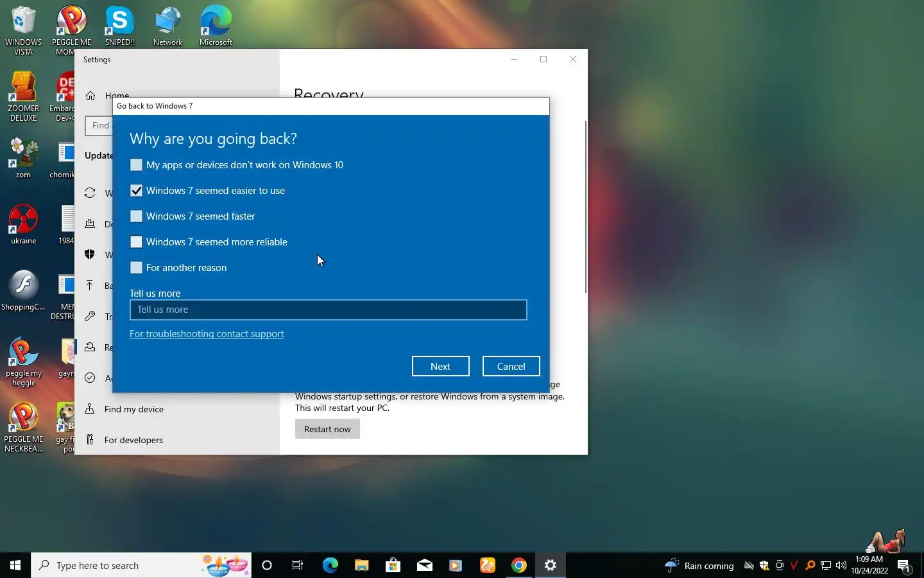Open the Windows Start menu

15,565
